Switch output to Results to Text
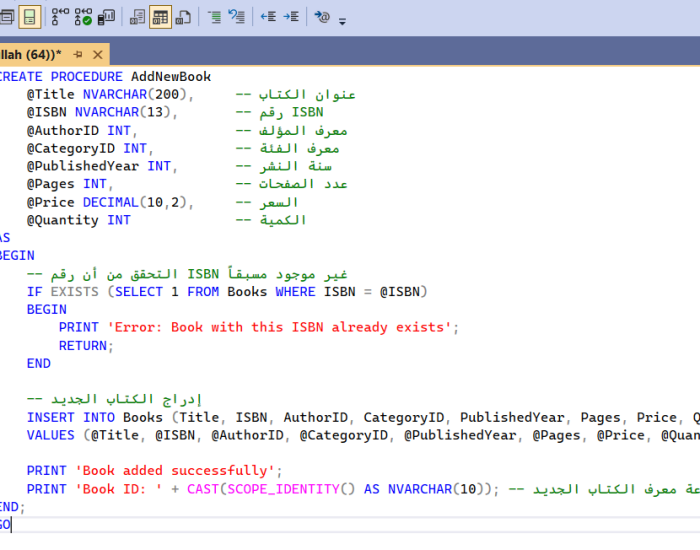Image resolution: width=700 pixels, height=550 pixels. (x=137, y=17)
